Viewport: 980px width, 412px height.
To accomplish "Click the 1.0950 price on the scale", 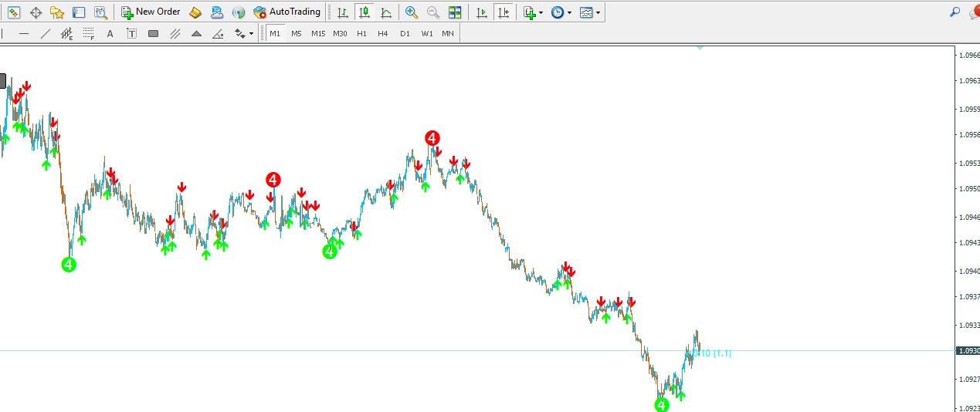I will coord(970,189).
